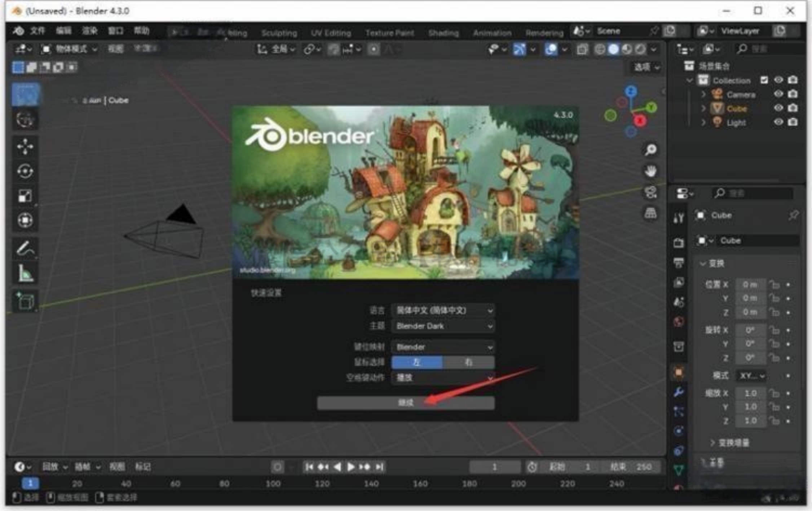Screen dimensions: 812x511
Task: Open the 主题 theme dropdown
Action: click(443, 326)
